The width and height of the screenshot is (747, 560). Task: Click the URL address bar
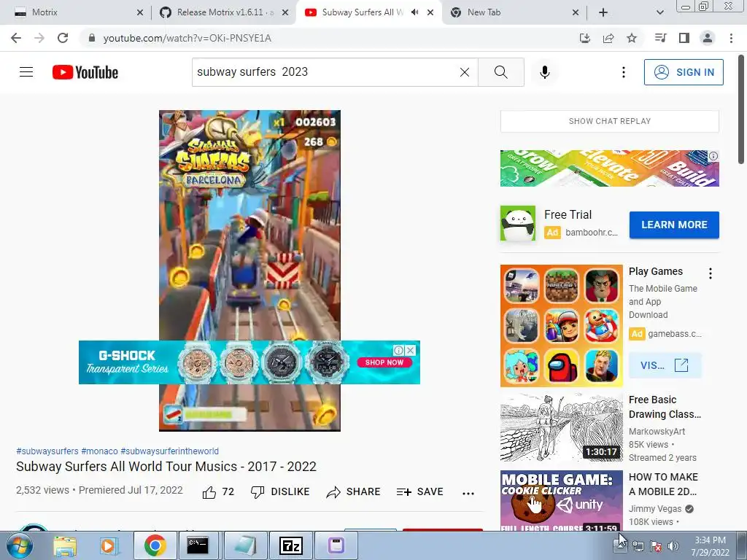pyautogui.click(x=329, y=38)
